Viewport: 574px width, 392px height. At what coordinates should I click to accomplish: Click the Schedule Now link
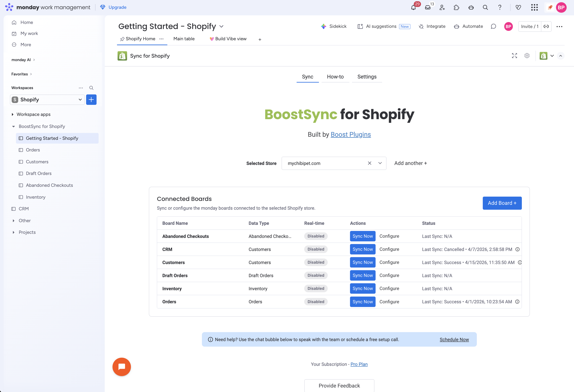pyautogui.click(x=454, y=339)
